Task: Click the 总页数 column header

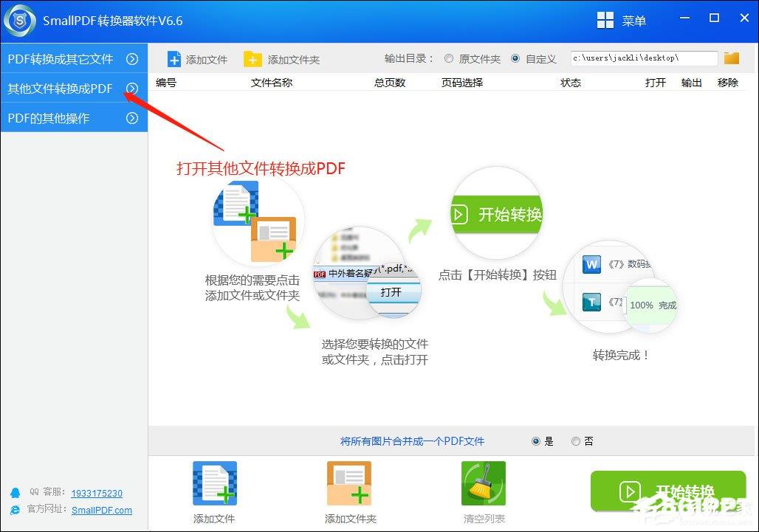Action: pos(390,83)
